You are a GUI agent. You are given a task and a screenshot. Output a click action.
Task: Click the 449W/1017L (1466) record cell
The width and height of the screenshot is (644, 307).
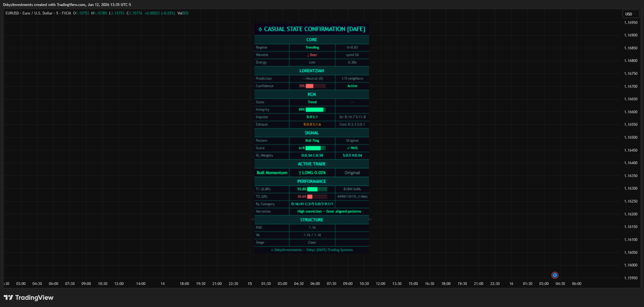[x=352, y=197]
